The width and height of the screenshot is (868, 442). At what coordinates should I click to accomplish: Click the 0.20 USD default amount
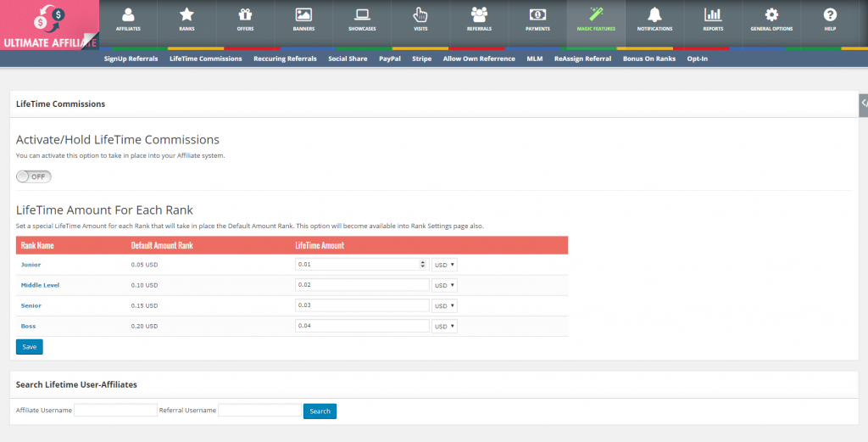(x=144, y=327)
